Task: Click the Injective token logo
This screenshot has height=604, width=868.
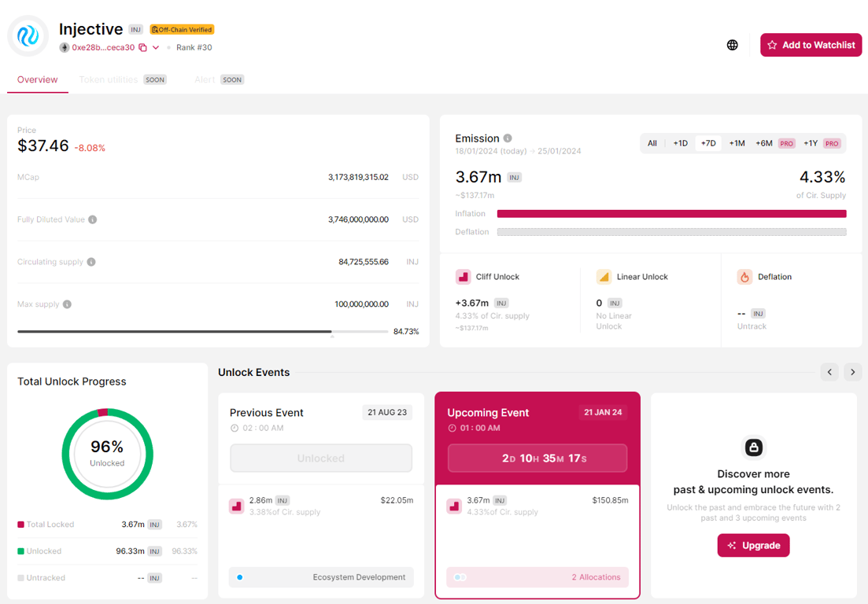Action: [28, 35]
